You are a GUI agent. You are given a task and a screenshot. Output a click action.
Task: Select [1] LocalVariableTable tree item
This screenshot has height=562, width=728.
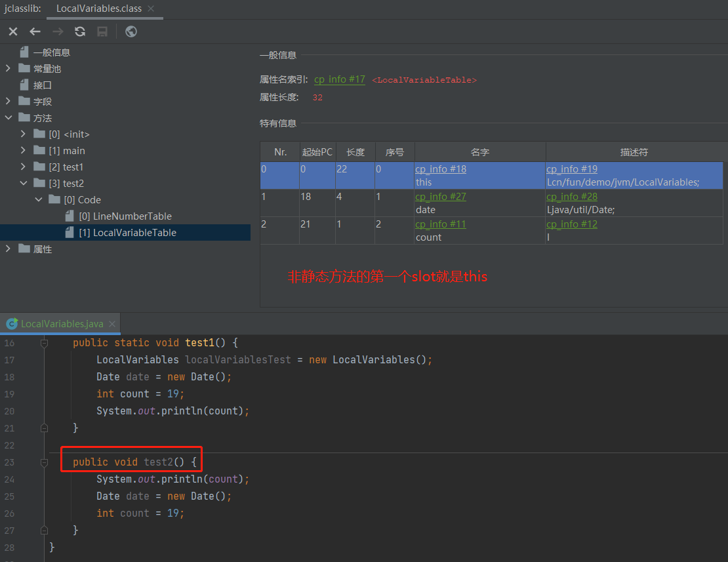[x=128, y=233]
